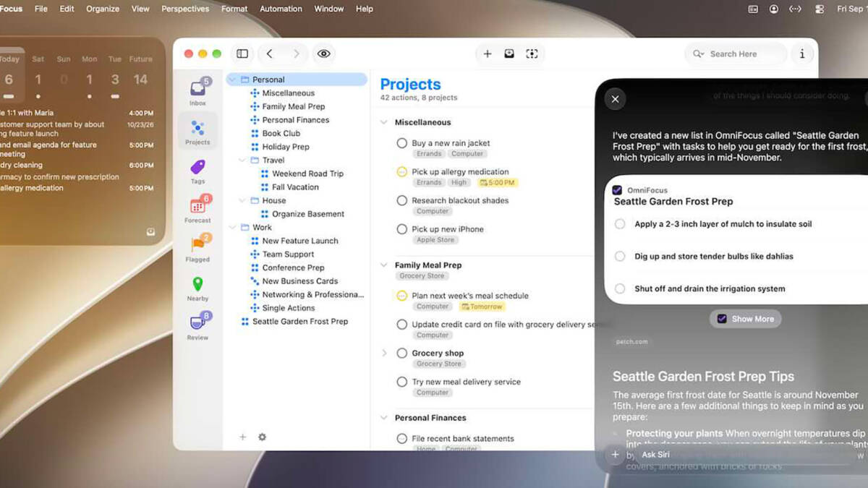Select the Single Actions list
The width and height of the screenshot is (868, 488).
pos(289,308)
